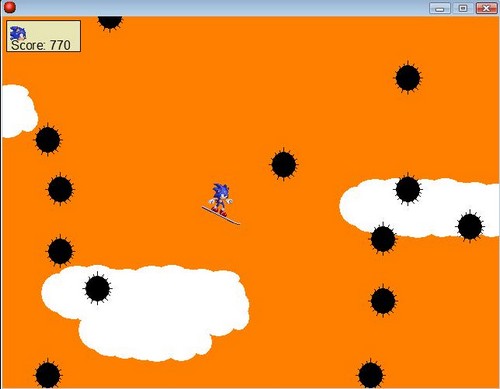Click the Score: 770 text

[41, 45]
